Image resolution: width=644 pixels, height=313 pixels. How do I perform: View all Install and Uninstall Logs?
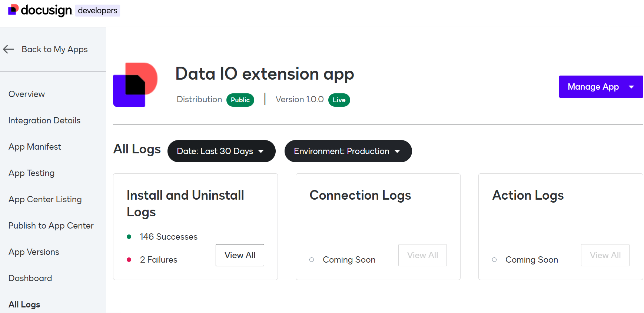(x=240, y=255)
